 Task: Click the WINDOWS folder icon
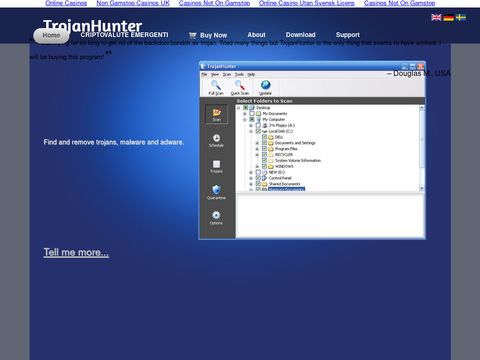point(271,166)
